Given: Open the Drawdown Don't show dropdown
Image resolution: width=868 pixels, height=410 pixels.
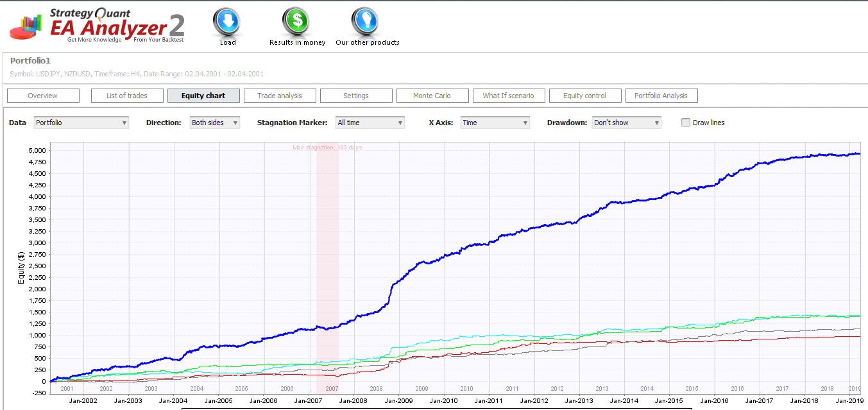Looking at the screenshot, I should [x=626, y=123].
